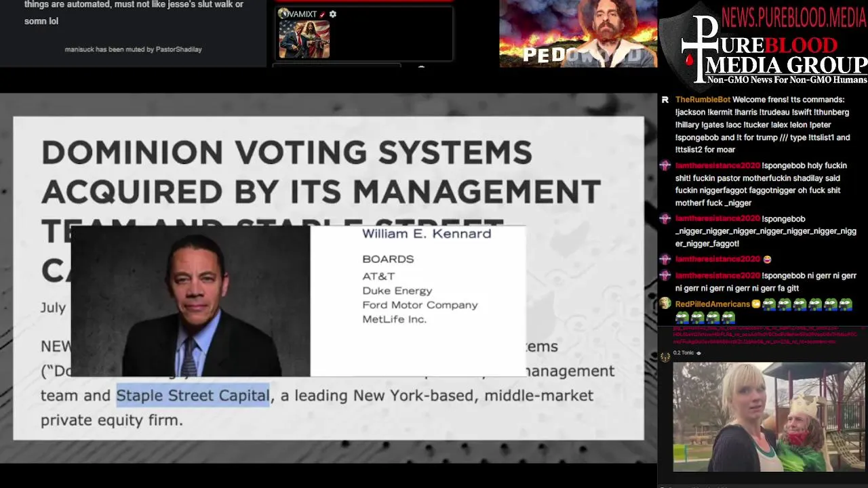Click MetLife Inc. in the boards list

tap(394, 319)
